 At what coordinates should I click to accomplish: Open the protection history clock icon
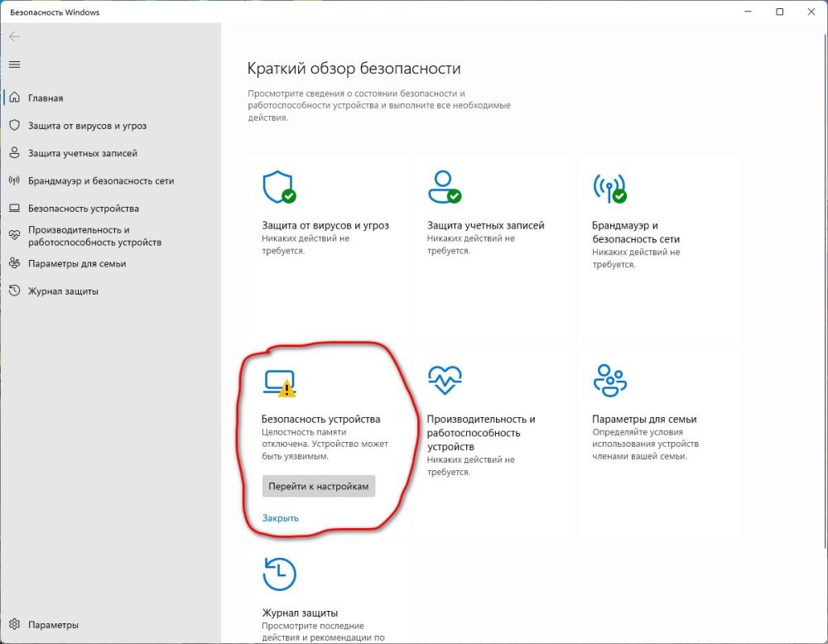pyautogui.click(x=279, y=574)
